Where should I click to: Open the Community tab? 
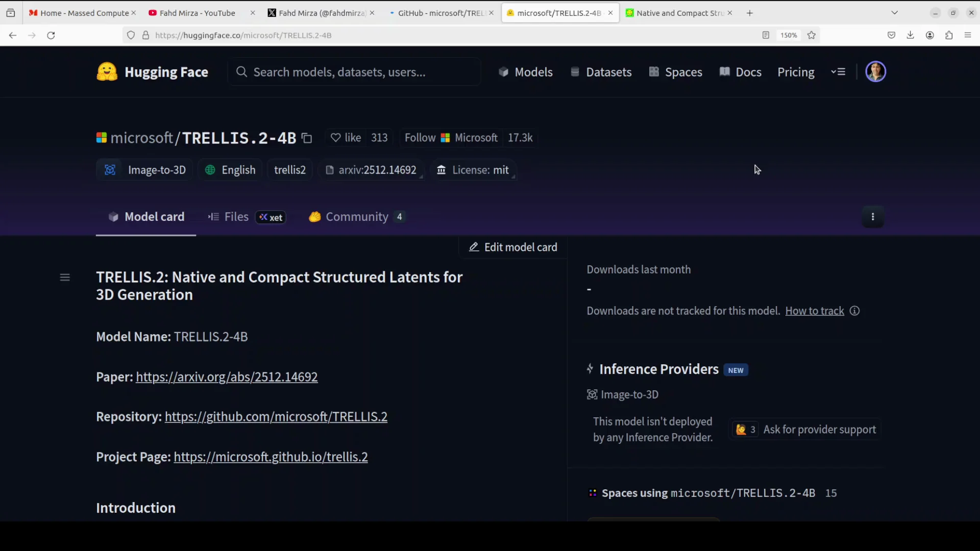click(357, 217)
